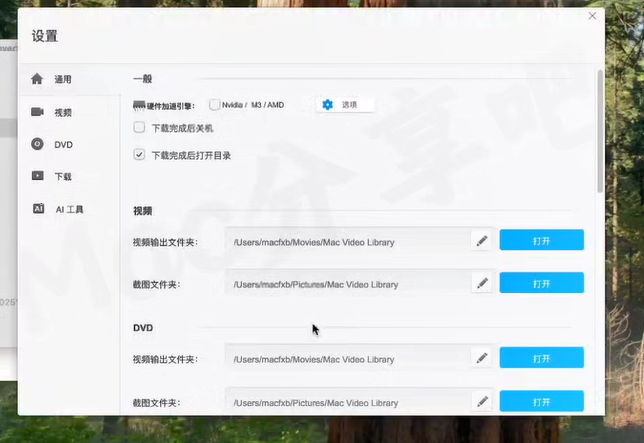Enable Nvidia / M3 / AMD hardware acceleration

point(215,105)
